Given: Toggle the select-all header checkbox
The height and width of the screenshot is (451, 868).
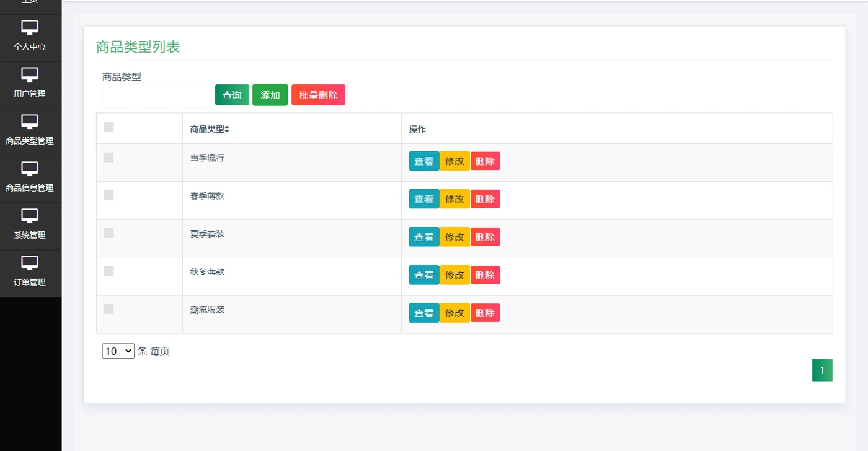Looking at the screenshot, I should coord(109,127).
